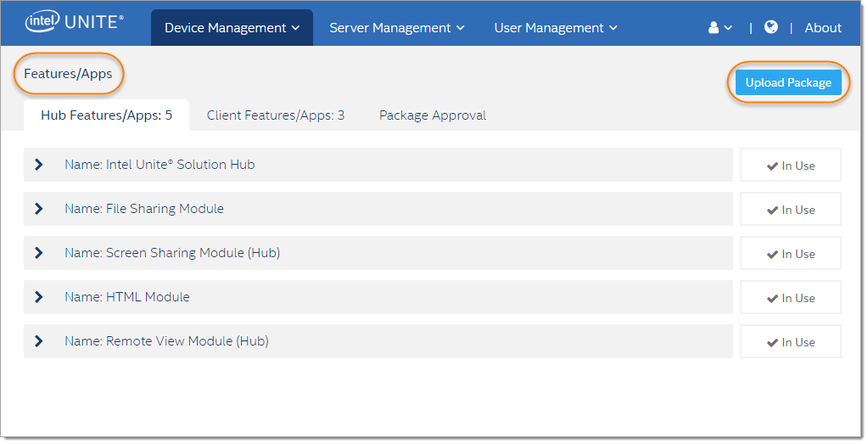Open the Device Management dropdown menu
This screenshot has width=868, height=444.
pos(232,28)
